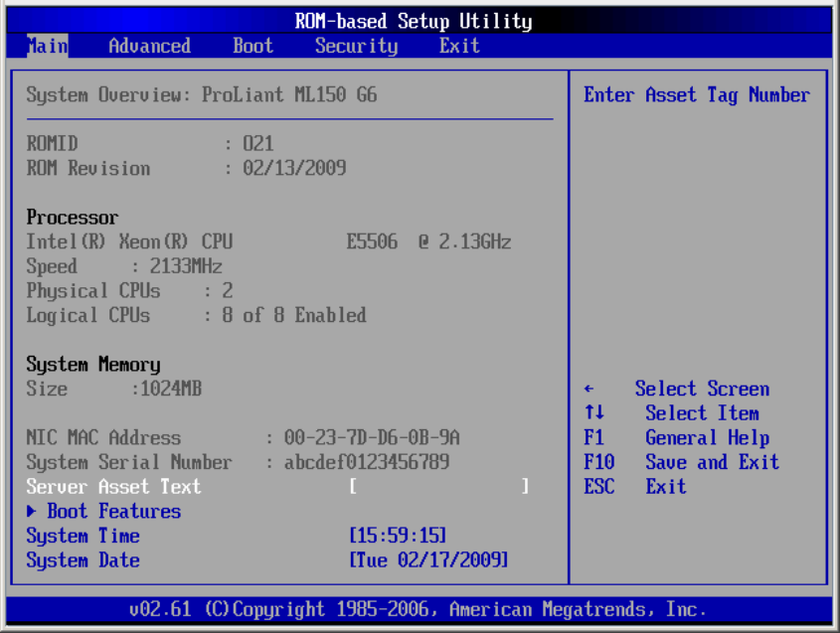Select the Main tab
Image resolution: width=840 pixels, height=633 pixels.
click(x=47, y=46)
